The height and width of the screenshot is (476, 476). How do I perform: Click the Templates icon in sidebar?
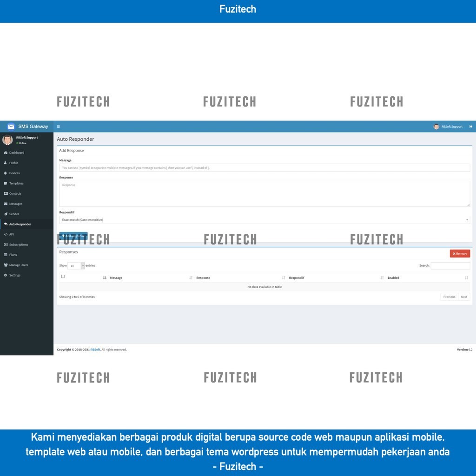(x=6, y=183)
